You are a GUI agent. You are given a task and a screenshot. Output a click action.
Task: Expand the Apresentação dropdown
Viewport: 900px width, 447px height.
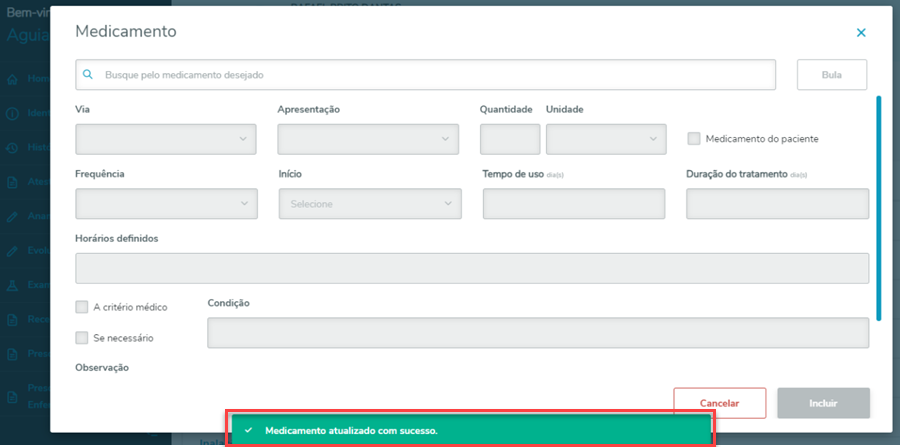point(368,139)
